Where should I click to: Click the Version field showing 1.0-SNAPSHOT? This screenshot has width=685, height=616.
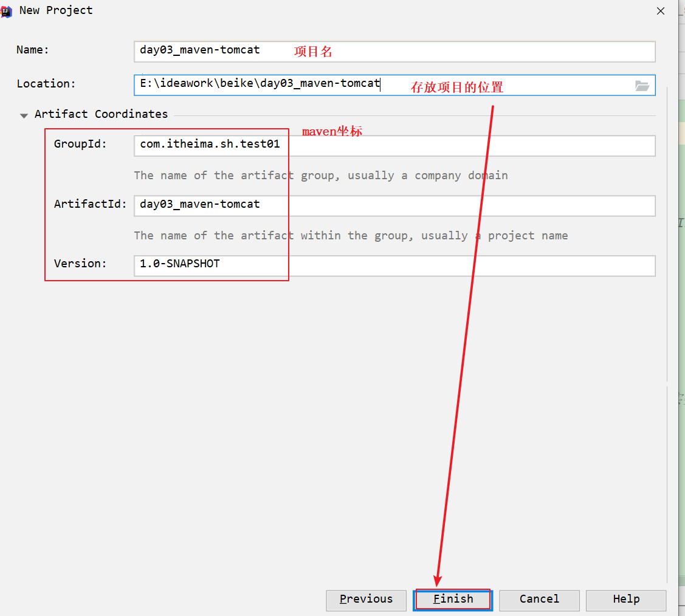pyautogui.click(x=462, y=265)
